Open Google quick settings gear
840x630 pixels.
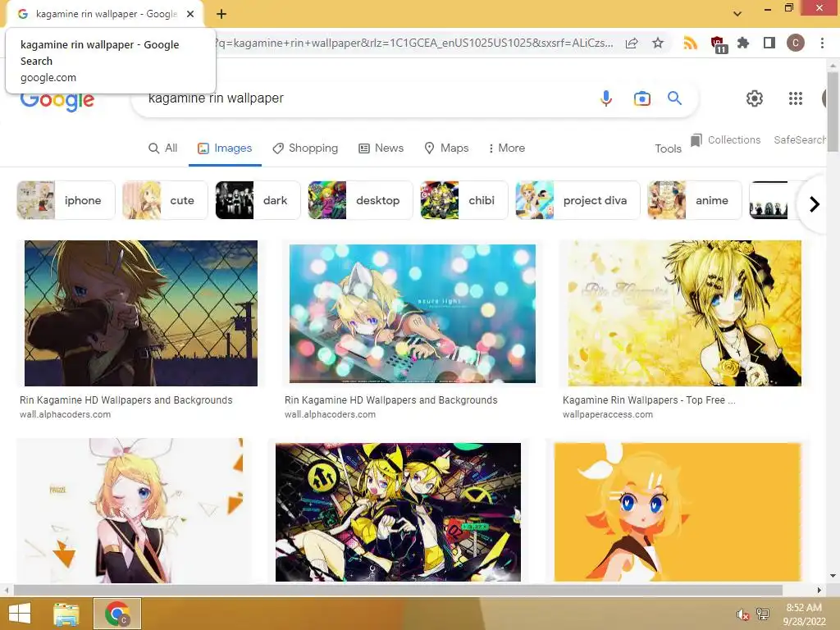(755, 98)
